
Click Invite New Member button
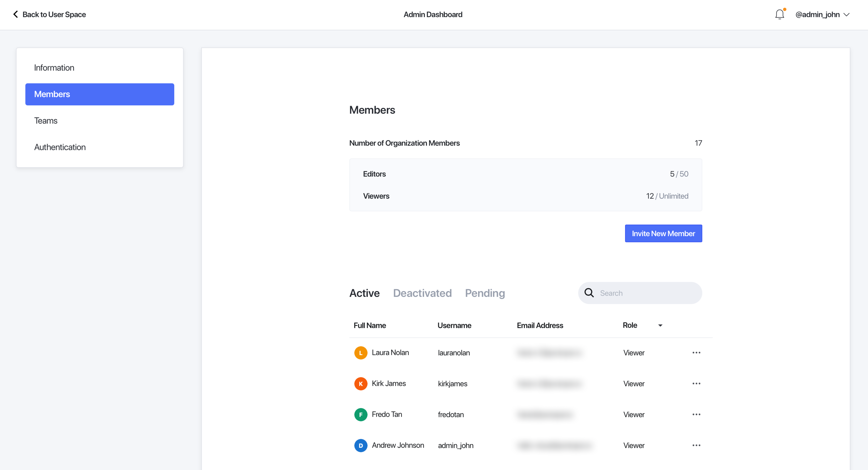tap(663, 233)
